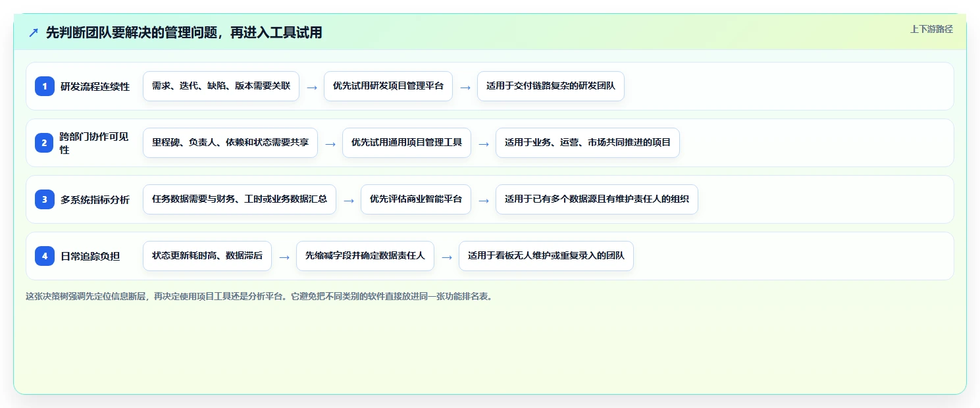Select the number 1 step badge
Viewport: 980px width, 408px height.
[45, 86]
